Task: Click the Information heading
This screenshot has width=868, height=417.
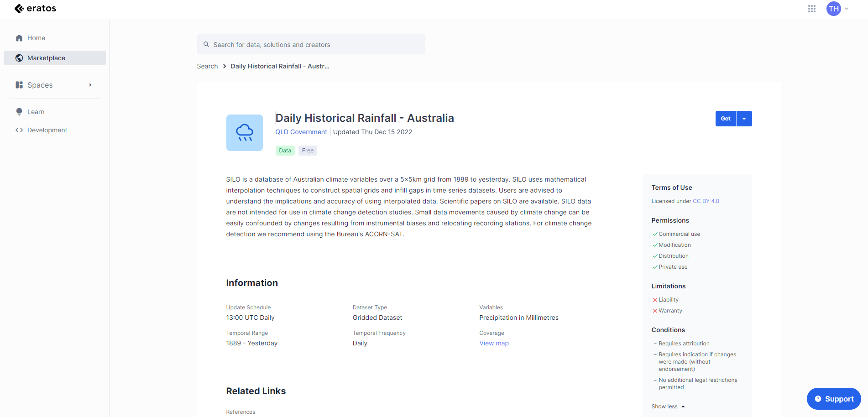Action: point(252,283)
